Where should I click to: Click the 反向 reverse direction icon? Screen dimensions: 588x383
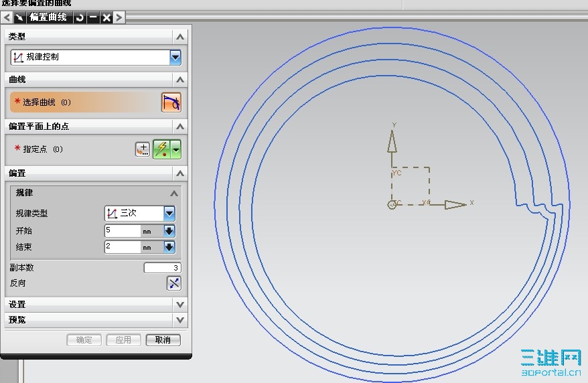pos(173,283)
